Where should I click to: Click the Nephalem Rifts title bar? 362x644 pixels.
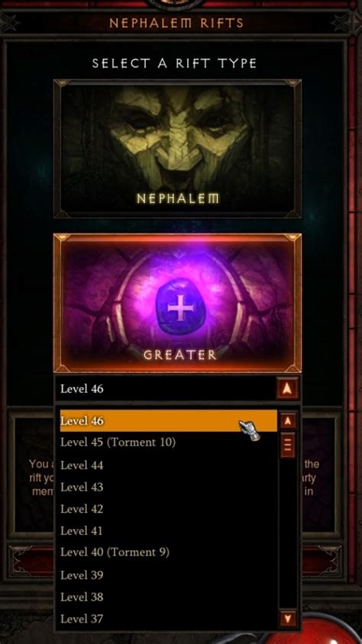pyautogui.click(x=176, y=23)
